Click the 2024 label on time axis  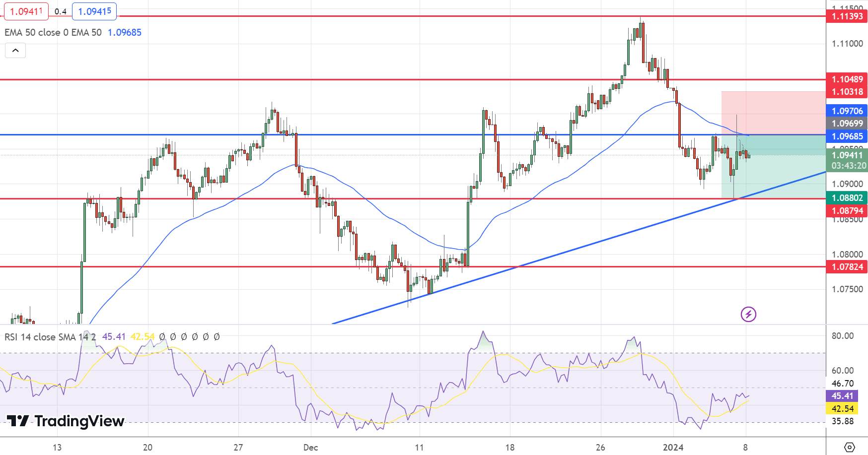tap(673, 448)
